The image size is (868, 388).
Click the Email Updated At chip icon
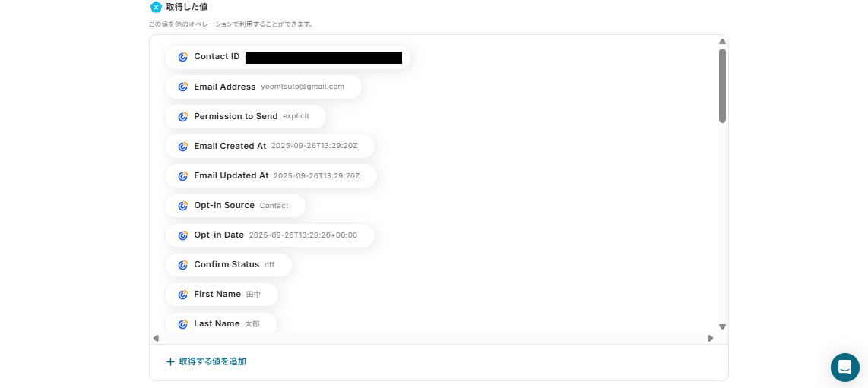(x=183, y=176)
